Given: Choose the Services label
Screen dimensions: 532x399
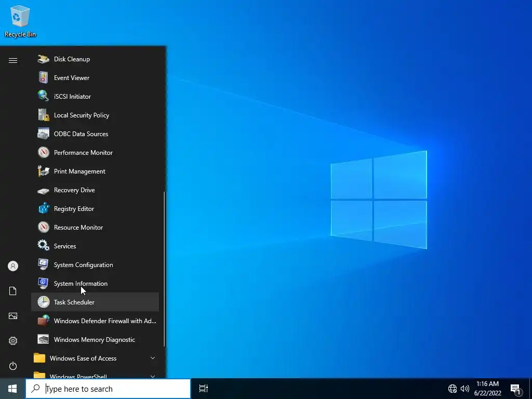Looking at the screenshot, I should click(65, 246).
